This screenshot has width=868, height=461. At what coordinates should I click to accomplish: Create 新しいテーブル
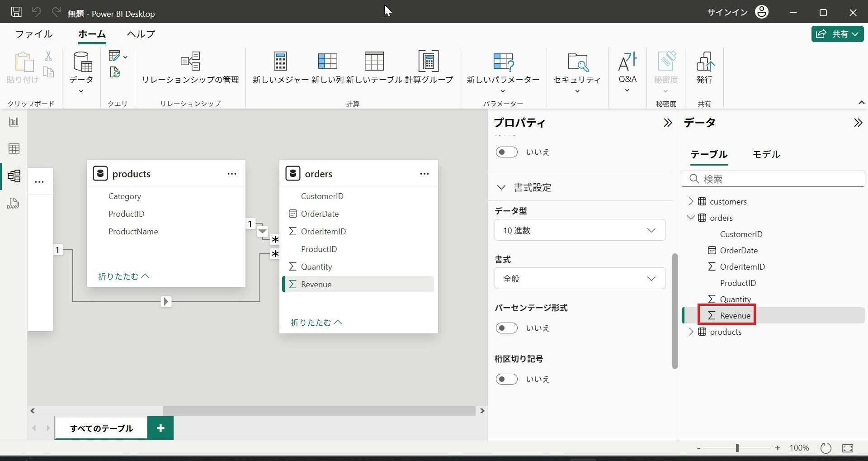point(374,68)
